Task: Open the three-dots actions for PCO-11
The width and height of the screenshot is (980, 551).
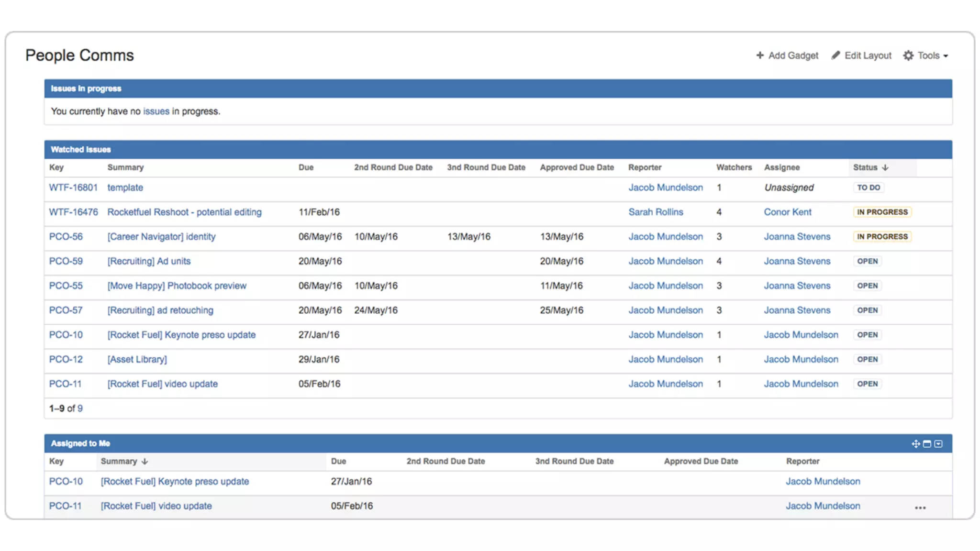Action: click(x=920, y=508)
